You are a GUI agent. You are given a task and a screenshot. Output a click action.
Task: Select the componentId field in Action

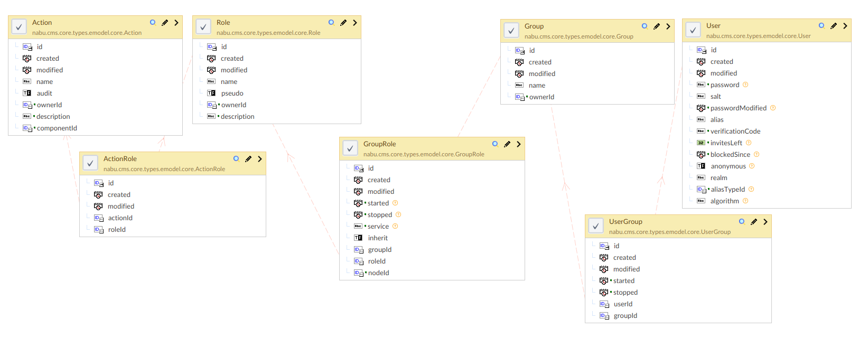[x=57, y=128]
